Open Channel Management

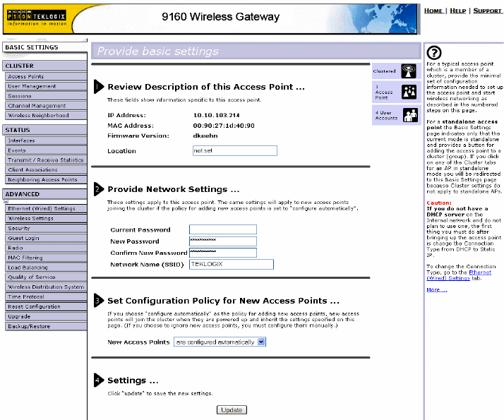coord(46,106)
